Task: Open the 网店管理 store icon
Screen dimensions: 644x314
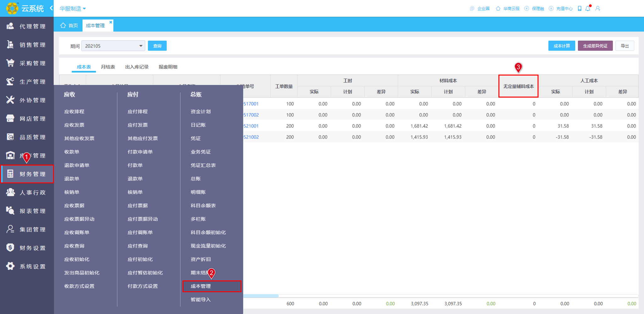Action: (x=10, y=118)
